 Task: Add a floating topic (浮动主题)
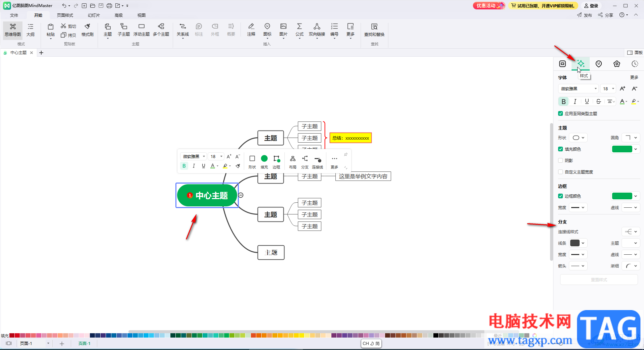point(142,30)
